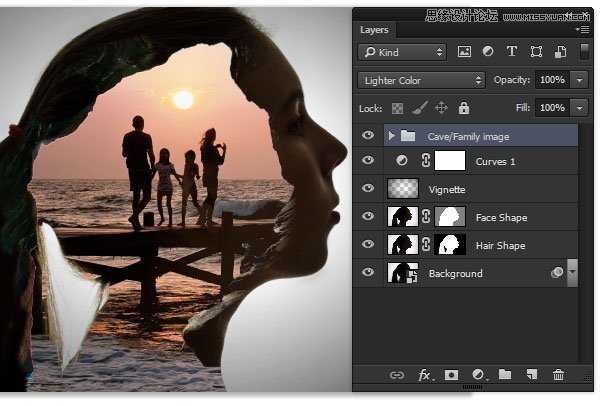Click the Fill value field
This screenshot has width=600, height=406.
click(x=552, y=108)
